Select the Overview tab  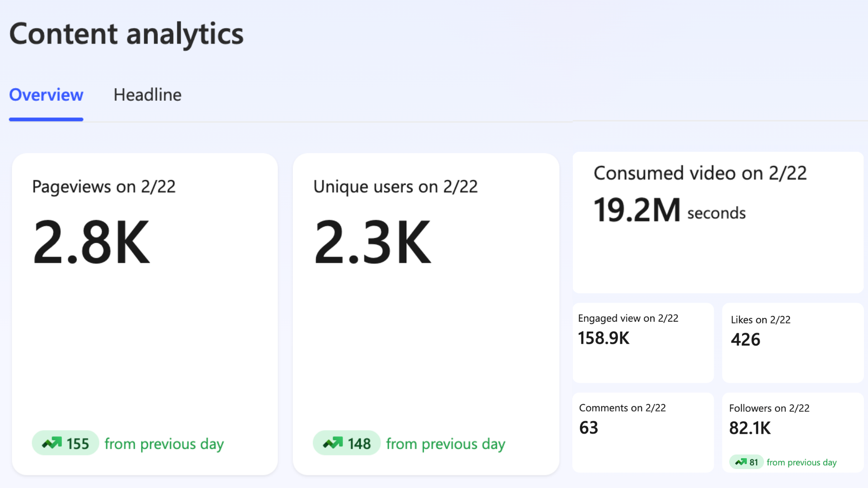click(x=46, y=95)
